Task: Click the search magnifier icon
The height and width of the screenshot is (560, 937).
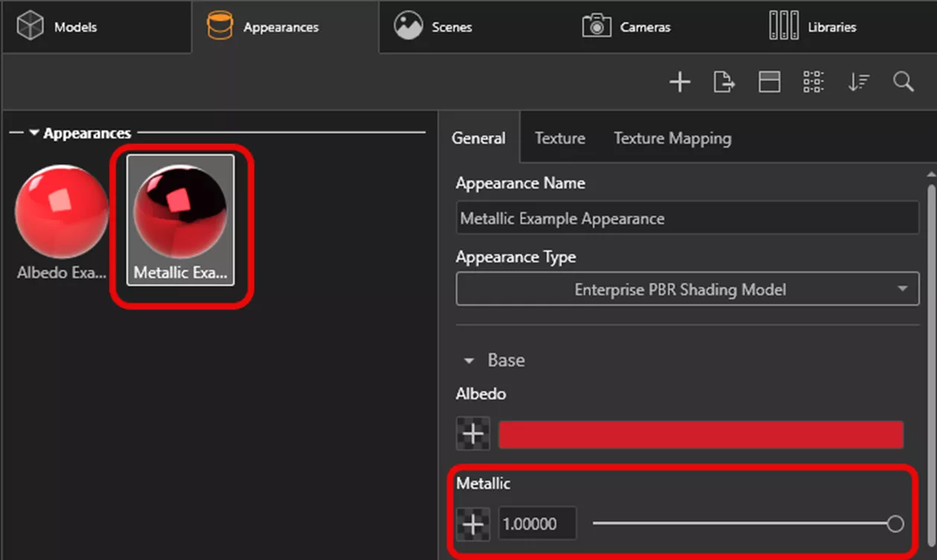Action: (903, 82)
